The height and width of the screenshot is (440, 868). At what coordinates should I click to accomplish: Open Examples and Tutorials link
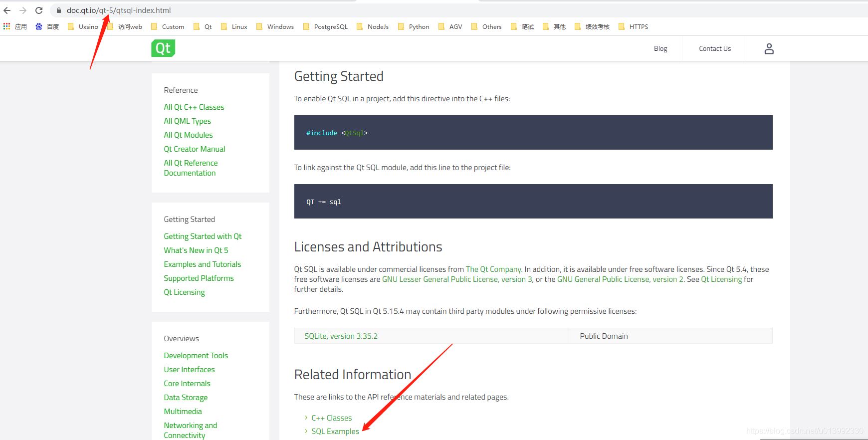203,264
